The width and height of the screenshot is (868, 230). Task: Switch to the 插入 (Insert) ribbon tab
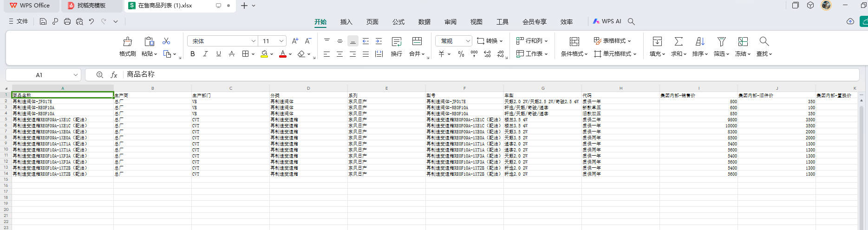tap(346, 22)
